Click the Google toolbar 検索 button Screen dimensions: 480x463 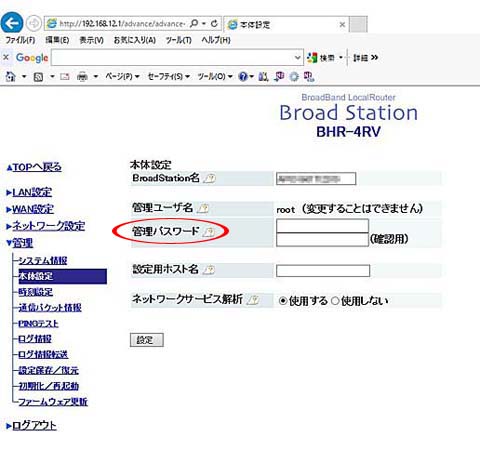coord(321,58)
